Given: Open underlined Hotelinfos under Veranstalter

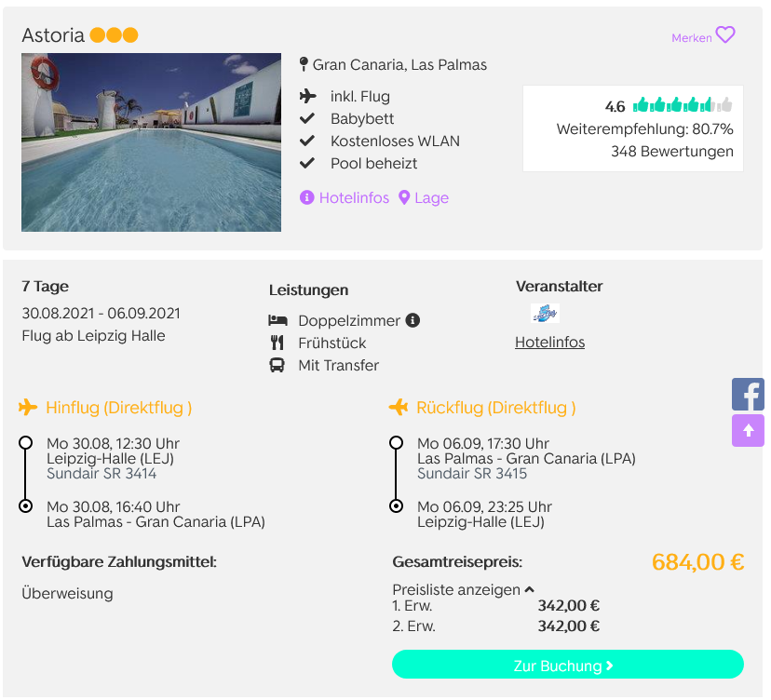Looking at the screenshot, I should point(549,342).
